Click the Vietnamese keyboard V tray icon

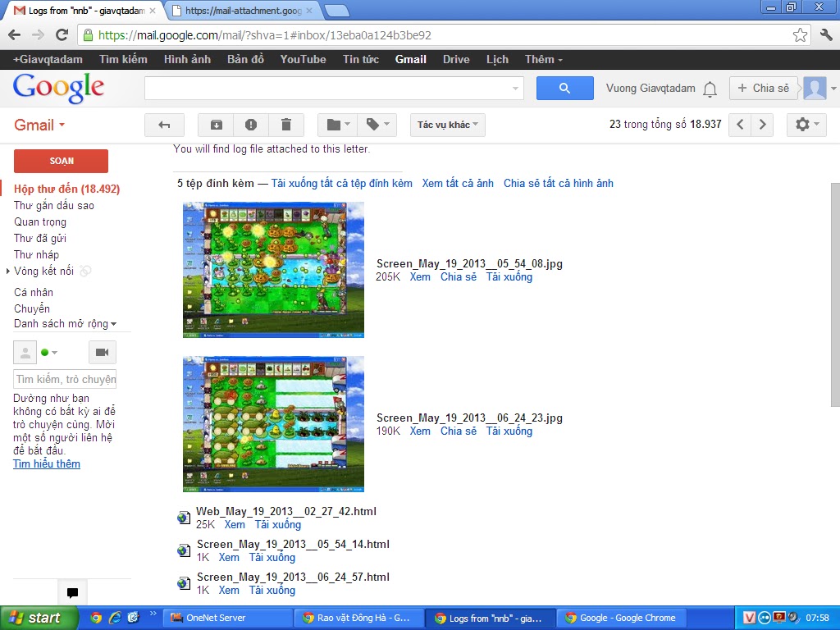click(x=749, y=618)
